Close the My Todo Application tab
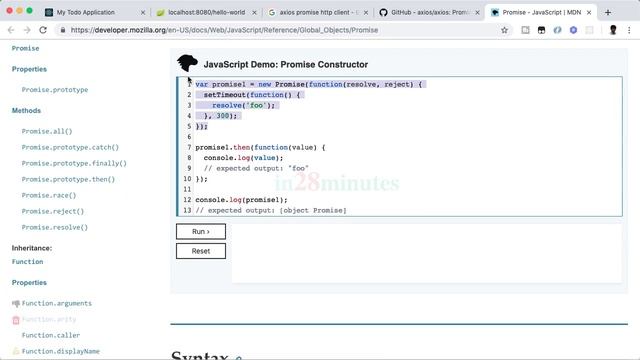The image size is (640, 360). point(143,13)
